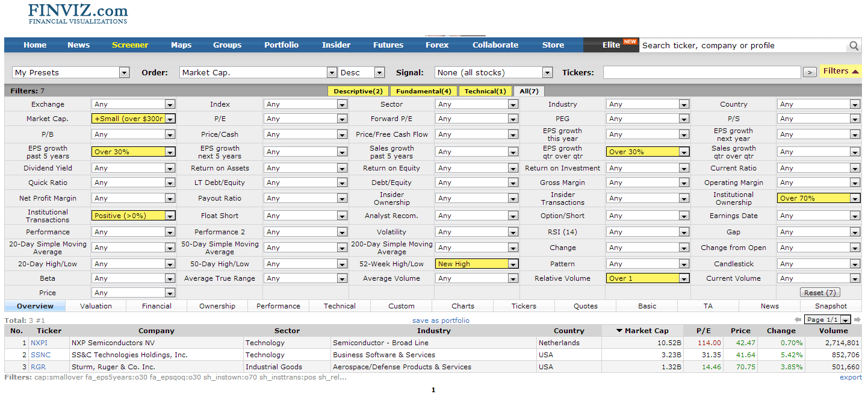
Task: Switch to the Charts view tab
Action: point(463,306)
